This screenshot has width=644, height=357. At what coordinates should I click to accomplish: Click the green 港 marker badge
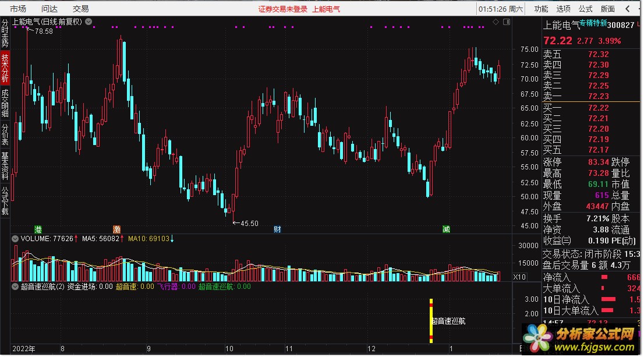click(x=38, y=229)
